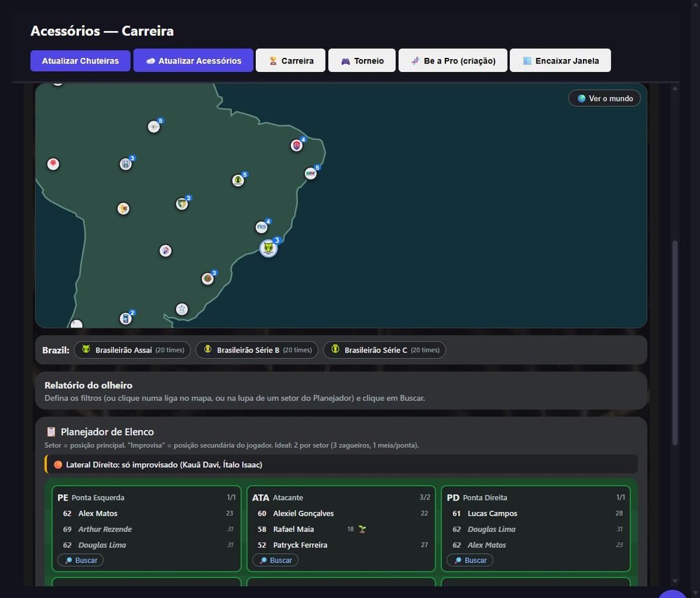The width and height of the screenshot is (700, 598).
Task: Click the pink-purple swirl club marker
Action: 165,251
